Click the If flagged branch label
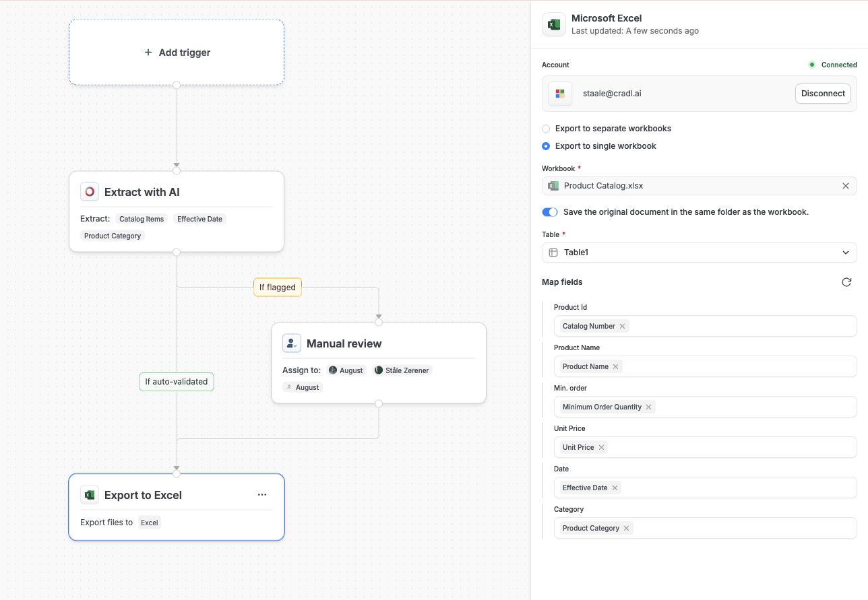 pyautogui.click(x=278, y=288)
